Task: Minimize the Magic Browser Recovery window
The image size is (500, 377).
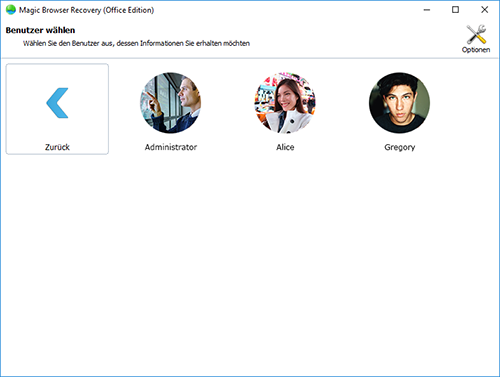Action: click(427, 10)
